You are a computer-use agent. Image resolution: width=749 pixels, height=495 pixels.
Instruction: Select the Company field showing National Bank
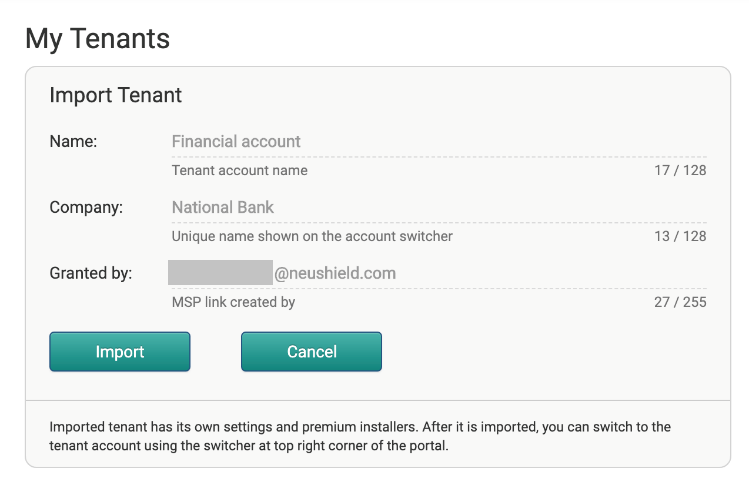point(439,207)
